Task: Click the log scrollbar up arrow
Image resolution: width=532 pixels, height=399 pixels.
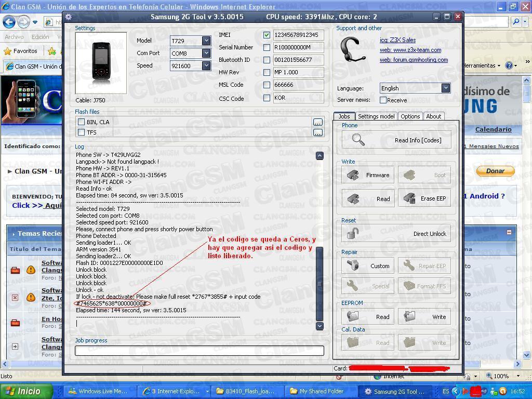Action: (320, 156)
